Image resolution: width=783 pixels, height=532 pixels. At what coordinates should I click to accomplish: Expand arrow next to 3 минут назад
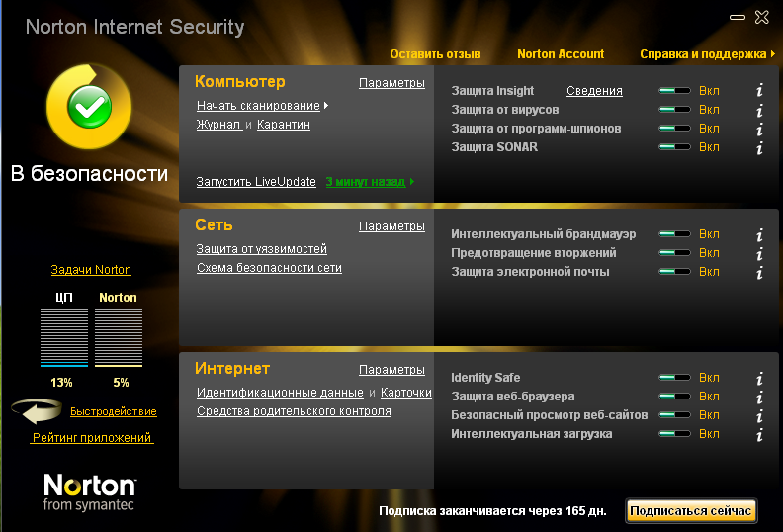click(x=412, y=182)
